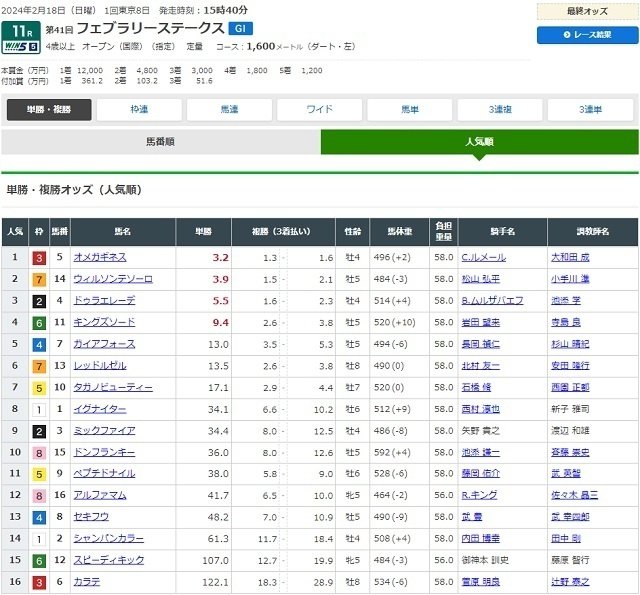Open horse オメガギネス details
640x595 pixels.
pyautogui.click(x=100, y=257)
